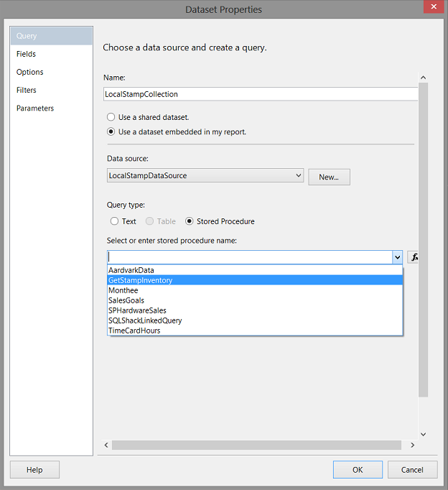Viewport: 448px width, 490px height.
Task: Switch to the Fields page
Action: [x=27, y=54]
